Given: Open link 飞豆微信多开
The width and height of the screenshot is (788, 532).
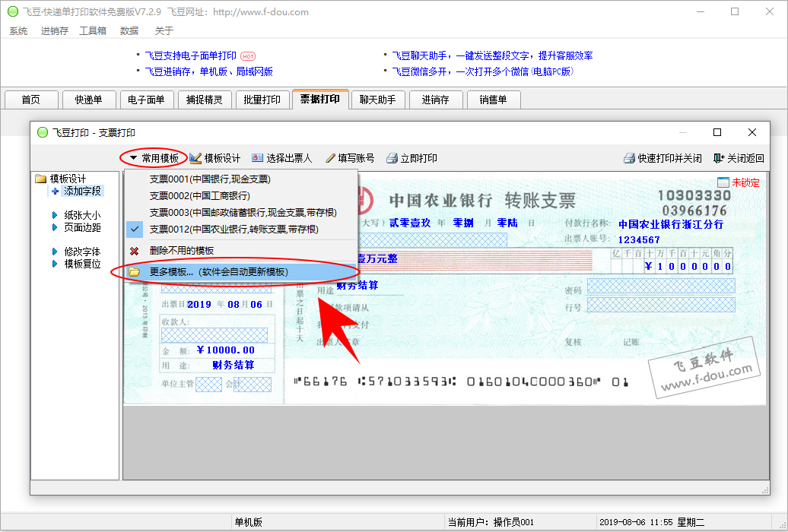Looking at the screenshot, I should (482, 72).
